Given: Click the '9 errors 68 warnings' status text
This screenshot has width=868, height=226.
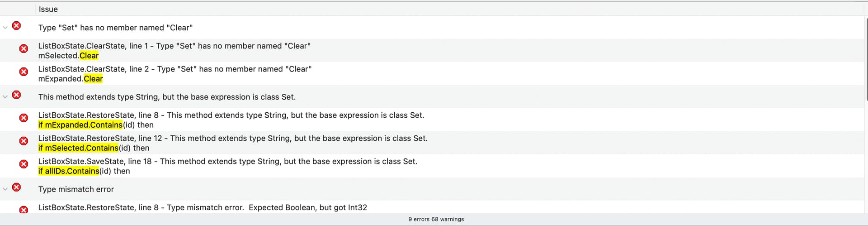Looking at the screenshot, I should tap(436, 219).
